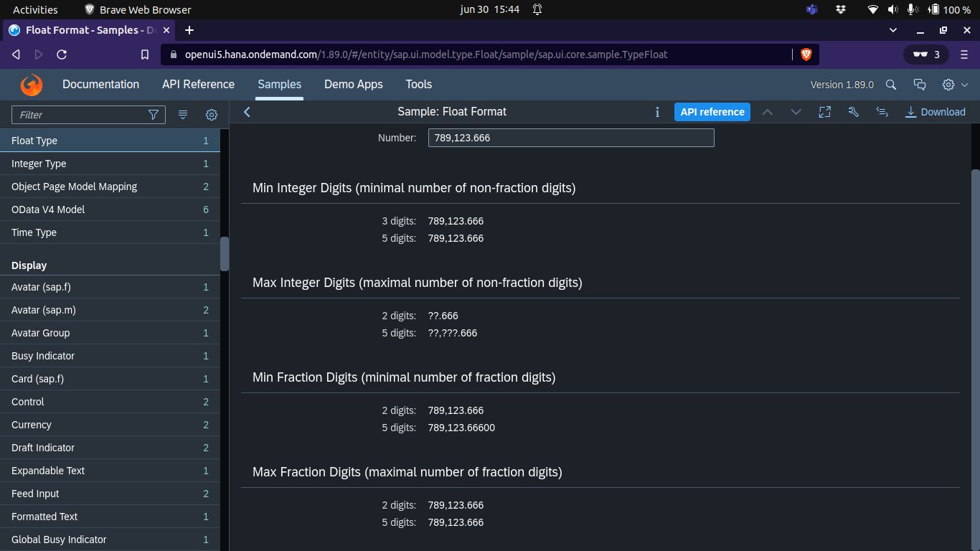This screenshot has height=551, width=980.
Task: Open the sort options icon beside the Filter box
Action: (183, 114)
